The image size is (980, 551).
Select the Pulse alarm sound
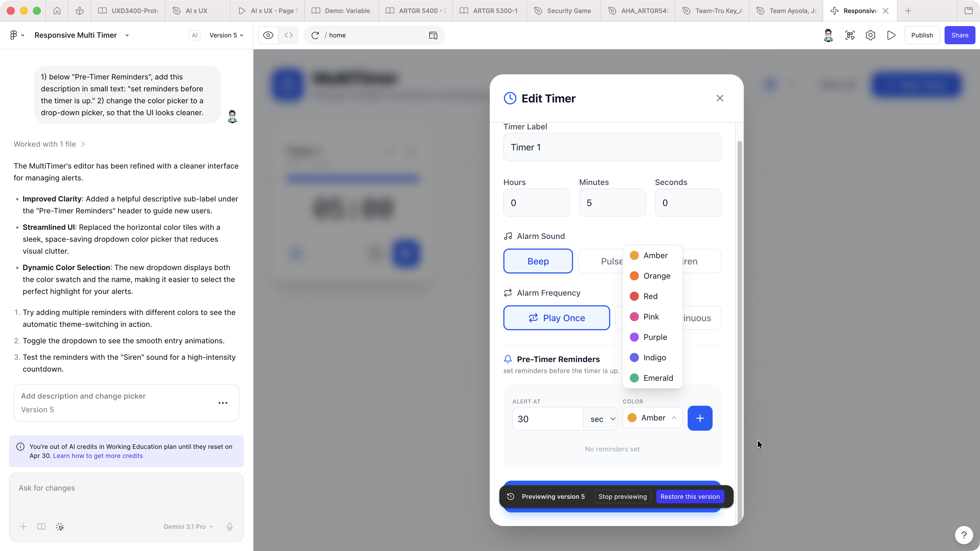pyautogui.click(x=601, y=261)
